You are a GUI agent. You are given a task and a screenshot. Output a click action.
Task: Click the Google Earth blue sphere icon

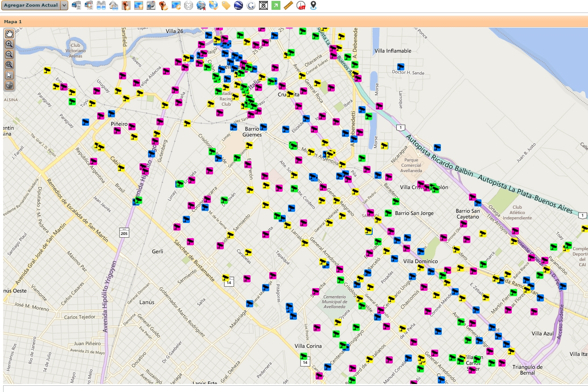(238, 5)
